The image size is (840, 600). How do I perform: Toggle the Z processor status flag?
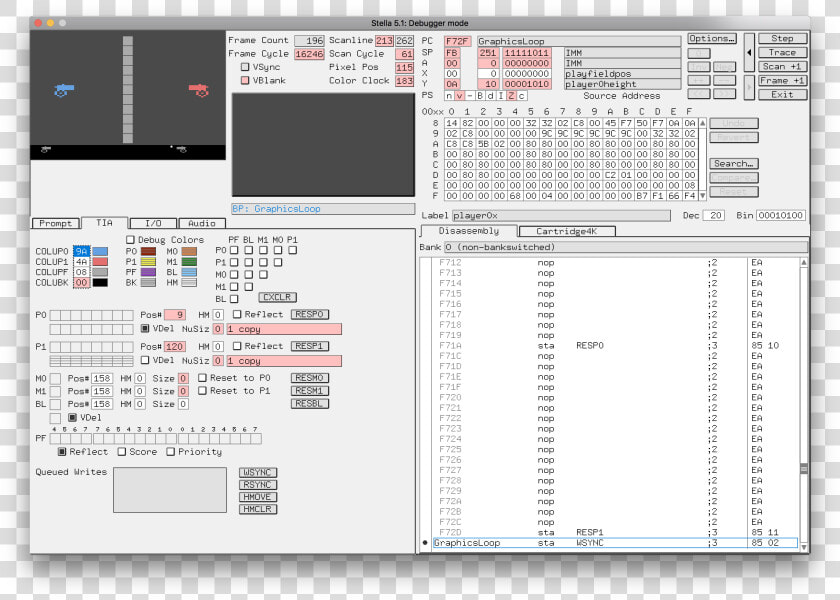click(511, 95)
